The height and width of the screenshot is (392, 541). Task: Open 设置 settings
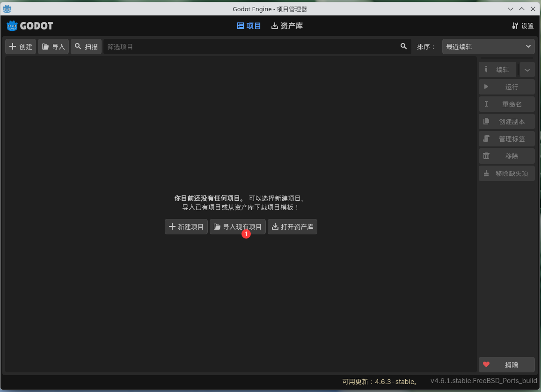click(523, 26)
